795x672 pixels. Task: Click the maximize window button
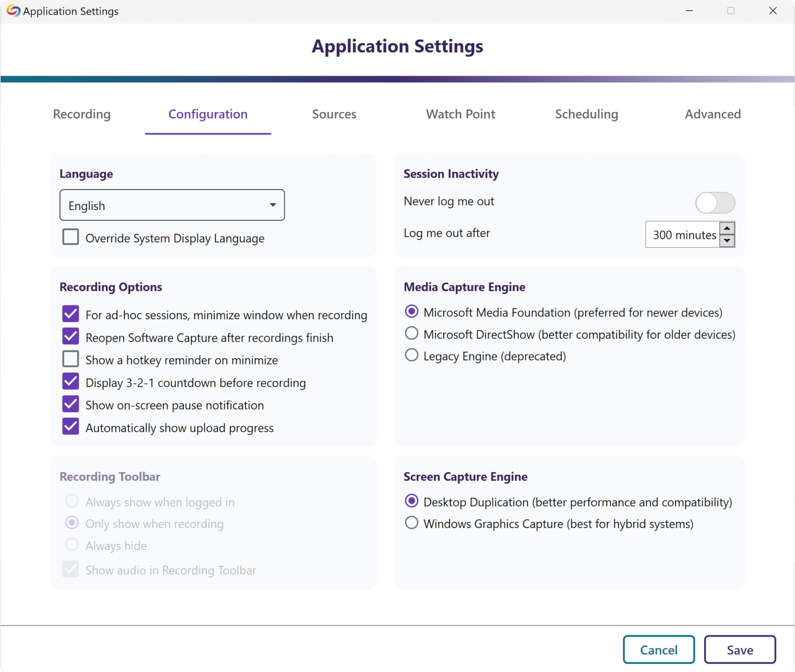[731, 10]
